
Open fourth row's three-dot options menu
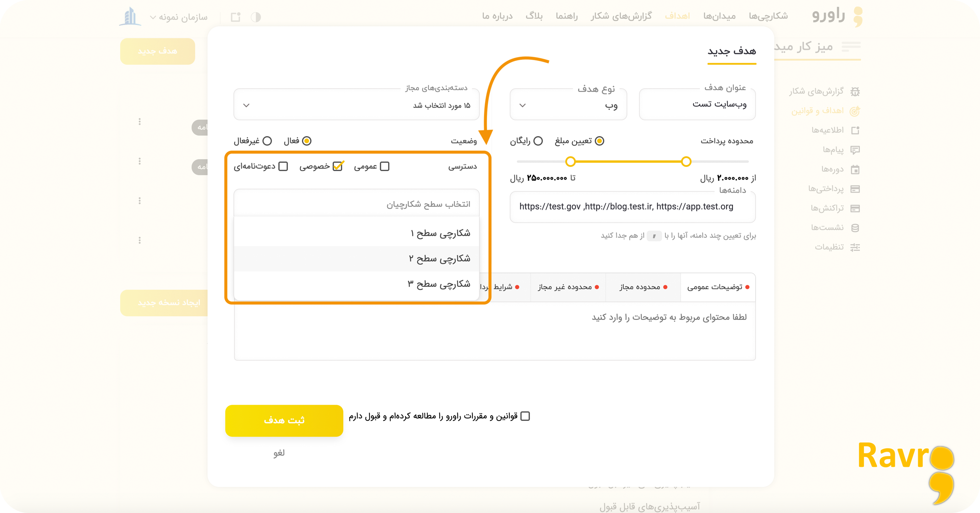click(140, 240)
